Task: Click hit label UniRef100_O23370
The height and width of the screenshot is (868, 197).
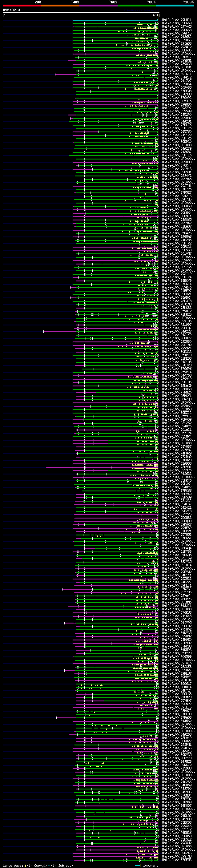Action: tap(177, 470)
